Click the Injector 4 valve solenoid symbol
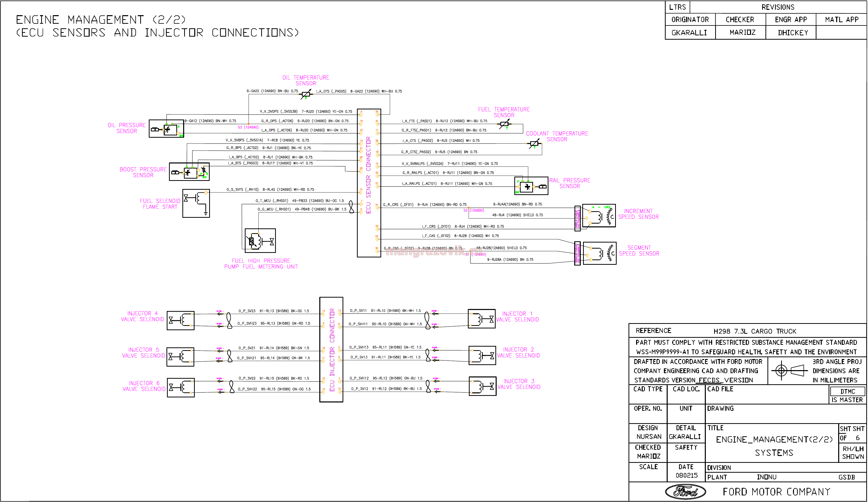The height and width of the screenshot is (503, 868). 180,321
